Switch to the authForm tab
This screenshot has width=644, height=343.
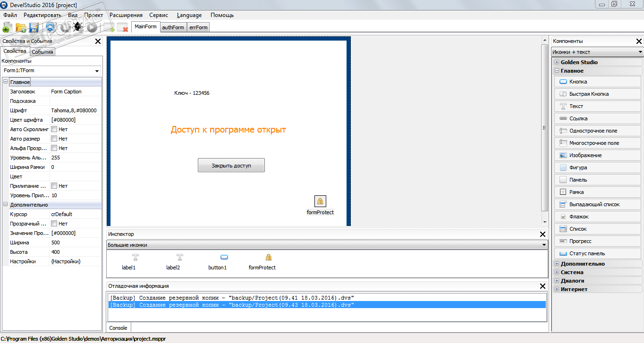click(173, 27)
